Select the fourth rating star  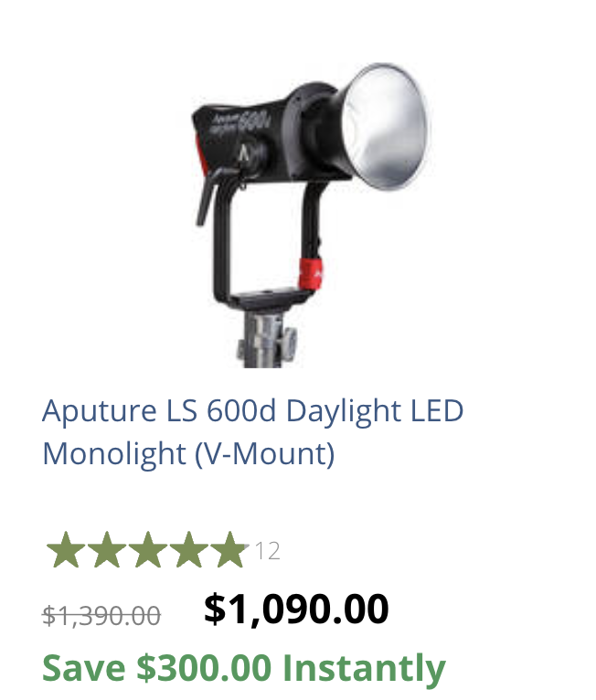coord(189,549)
